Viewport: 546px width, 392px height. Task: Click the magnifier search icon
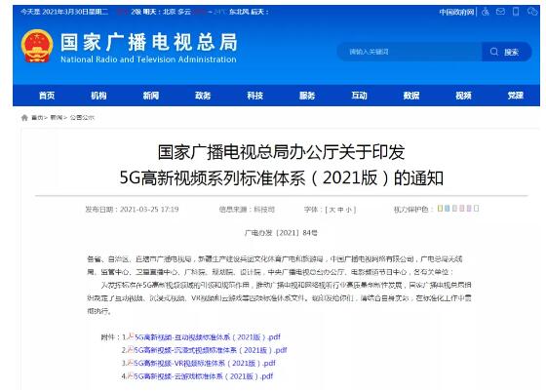493,52
